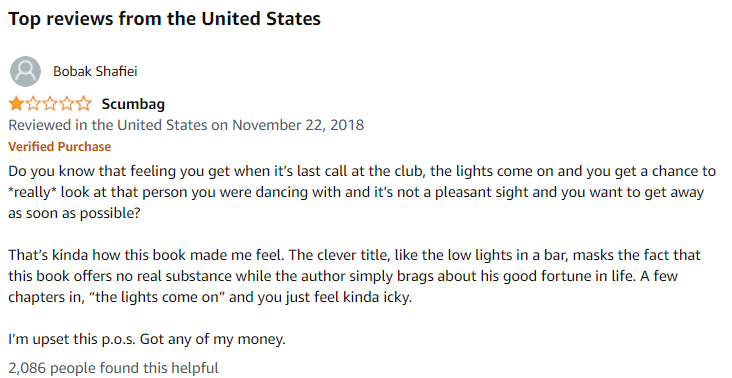Click the phrase as soon as possible?
Image resolution: width=732 pixels, height=378 pixels.
pos(74,213)
